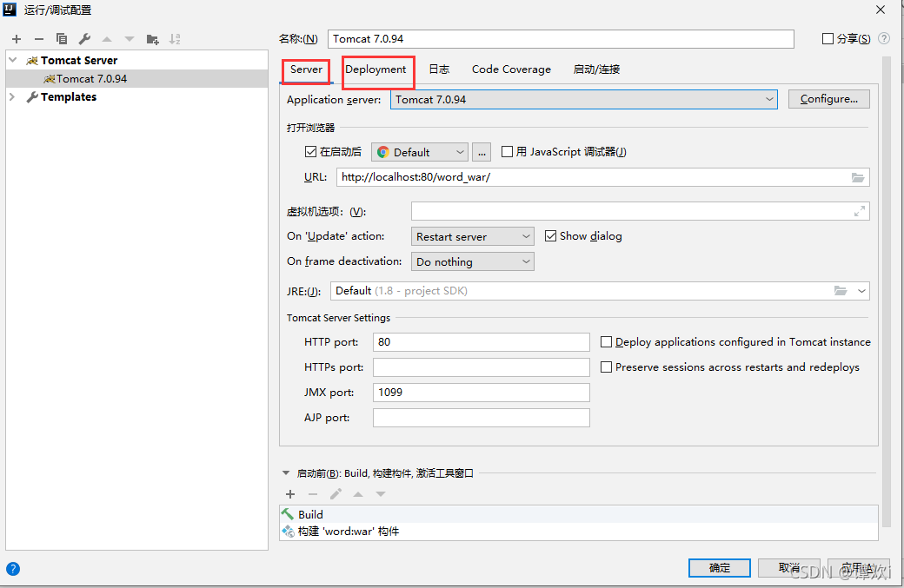Collapse the 启动前 before-launch section

285,472
